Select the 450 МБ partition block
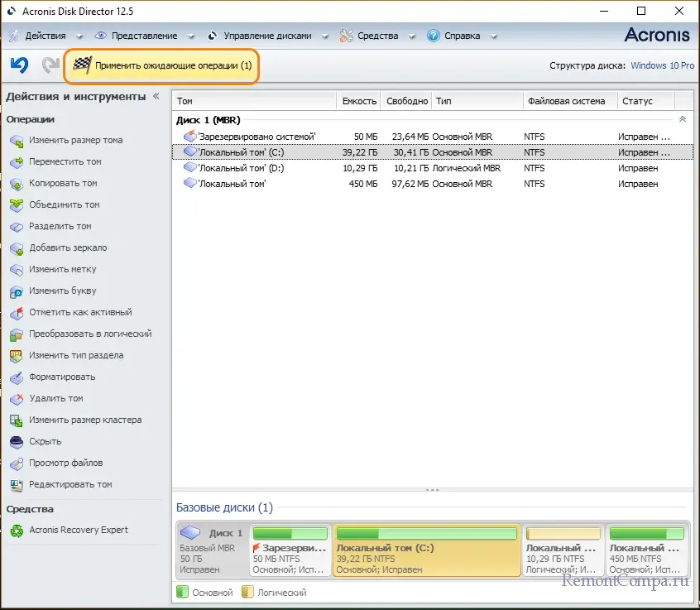This screenshot has width=700, height=610. click(x=646, y=550)
